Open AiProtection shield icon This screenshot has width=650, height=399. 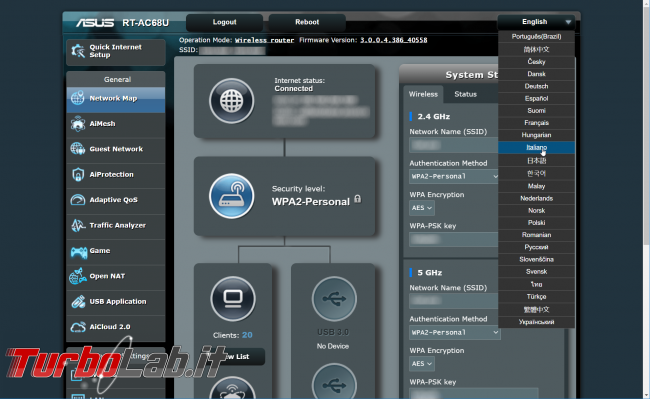[78, 174]
